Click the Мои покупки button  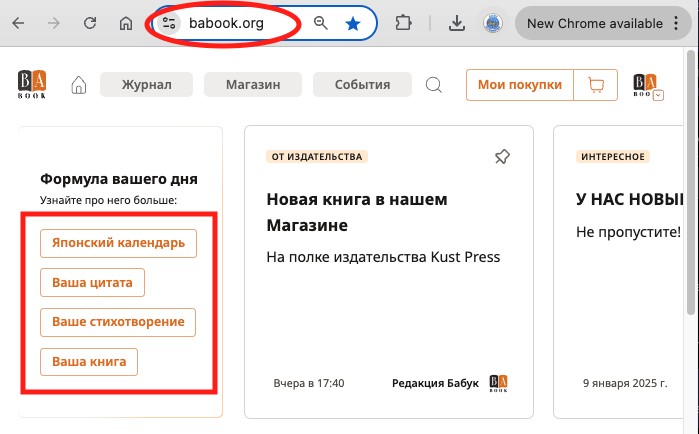(520, 85)
